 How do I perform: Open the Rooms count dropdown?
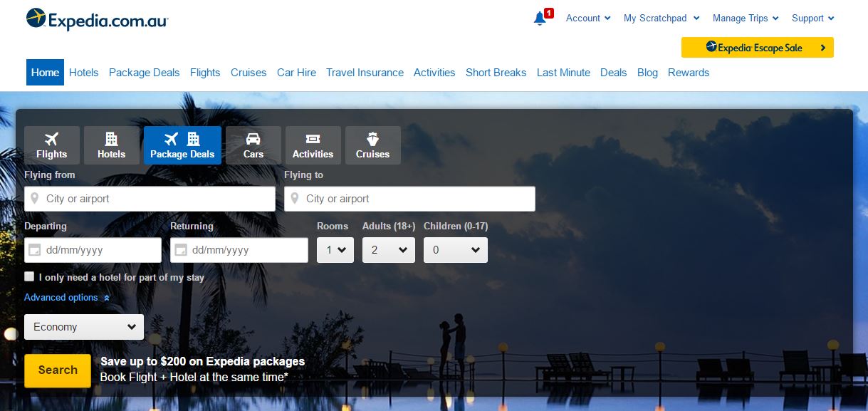pos(335,249)
